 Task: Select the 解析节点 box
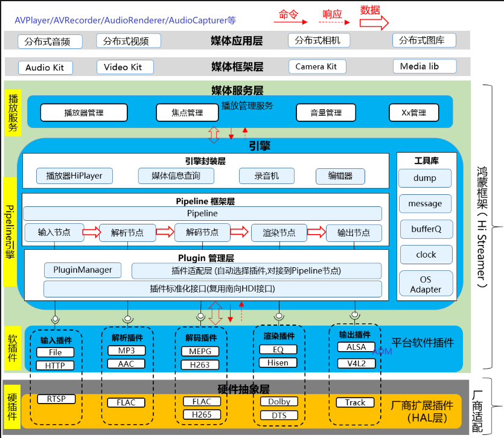tap(127, 233)
